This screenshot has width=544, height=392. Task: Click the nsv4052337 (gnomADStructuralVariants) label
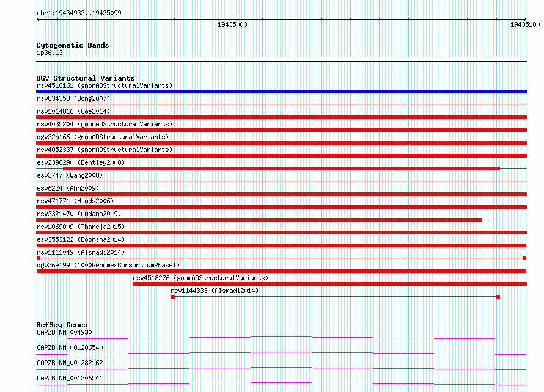(x=105, y=150)
